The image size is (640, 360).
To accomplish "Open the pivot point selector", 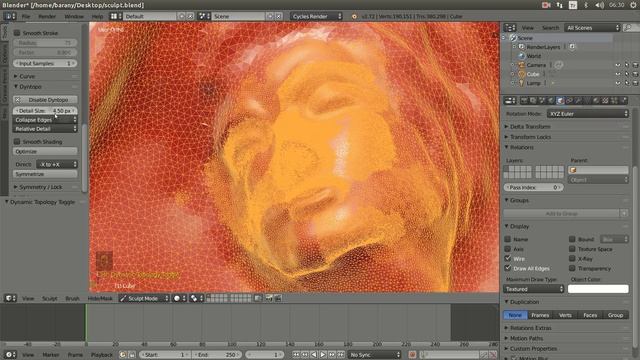I will pos(197,298).
